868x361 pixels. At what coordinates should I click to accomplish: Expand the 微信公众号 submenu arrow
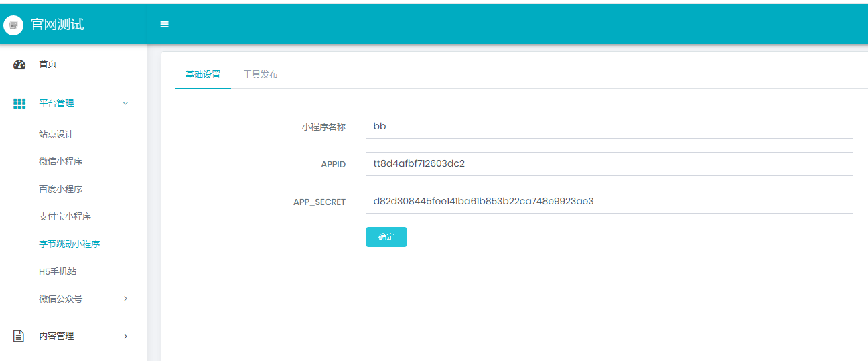pyautogui.click(x=125, y=299)
